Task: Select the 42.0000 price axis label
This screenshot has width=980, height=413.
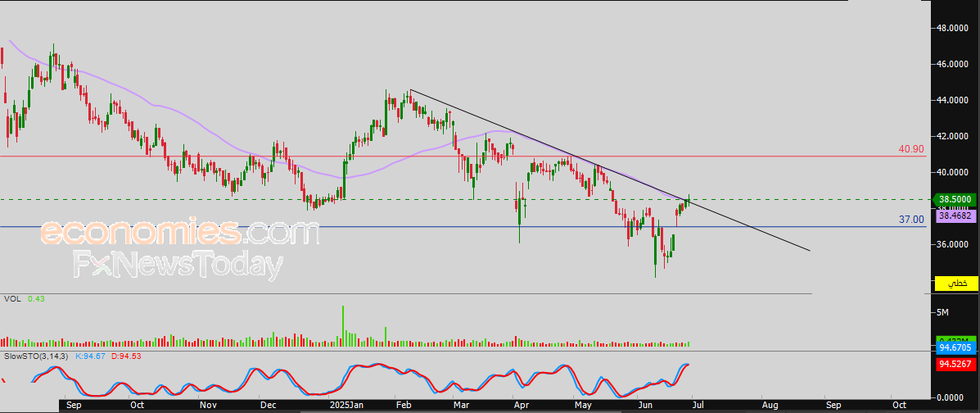Action: [x=951, y=136]
